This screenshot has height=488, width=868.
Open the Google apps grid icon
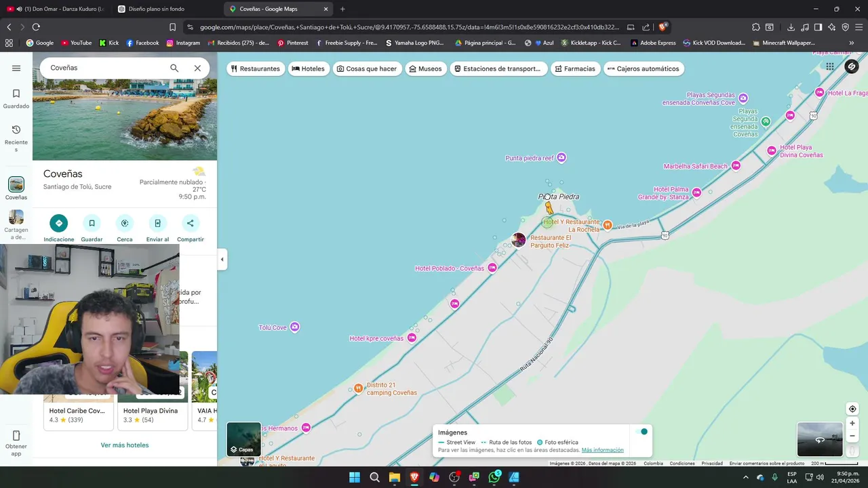pyautogui.click(x=829, y=66)
